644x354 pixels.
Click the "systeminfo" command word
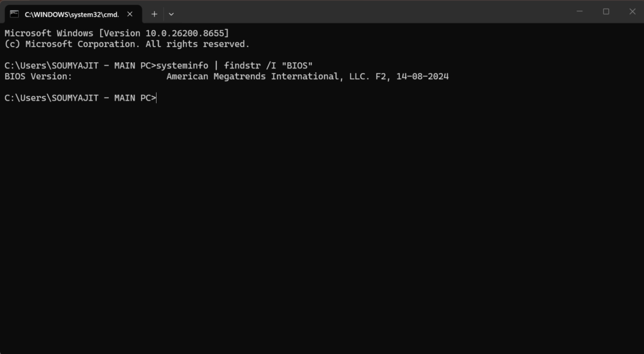[x=182, y=66]
